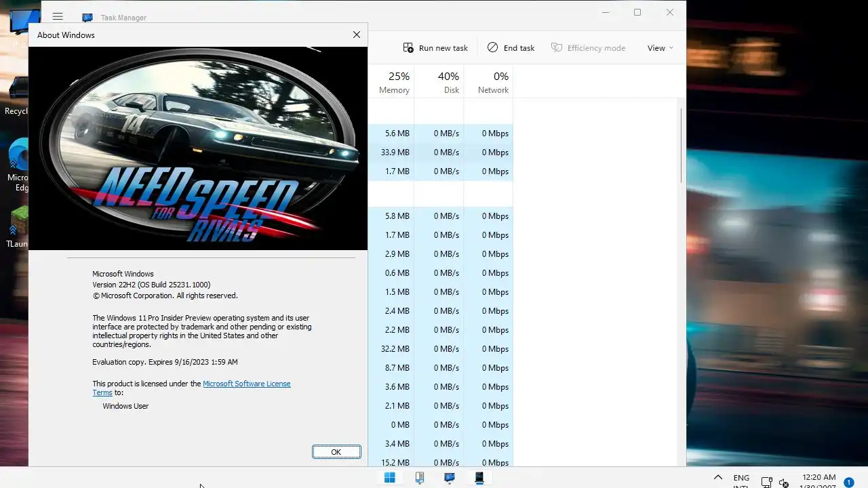
Task: Open the winver taskbar icon with underline
Action: pyautogui.click(x=479, y=478)
